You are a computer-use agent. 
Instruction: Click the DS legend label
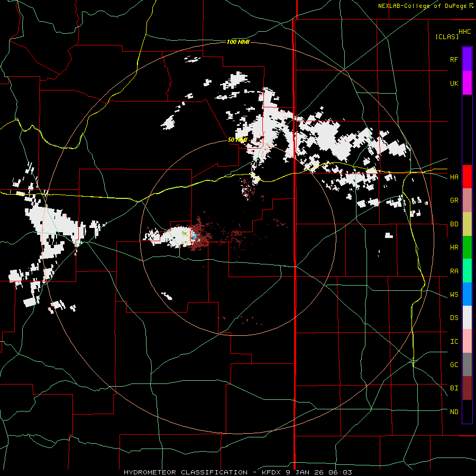pos(454,318)
